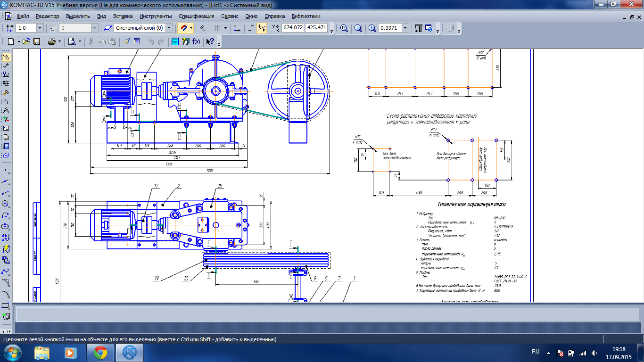Screen dimensions: 644x362
Task: Expand the print dropdown arrow
Action: [x=59, y=41]
